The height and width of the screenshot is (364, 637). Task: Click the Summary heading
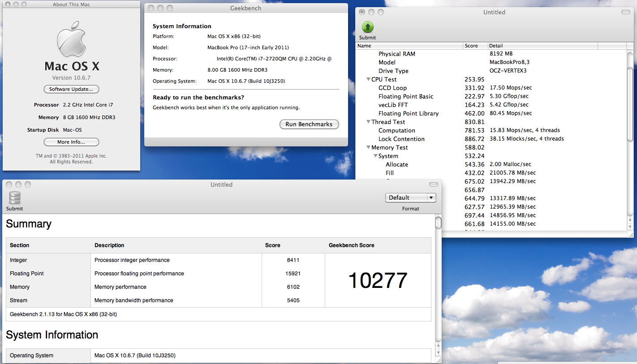pyautogui.click(x=29, y=224)
